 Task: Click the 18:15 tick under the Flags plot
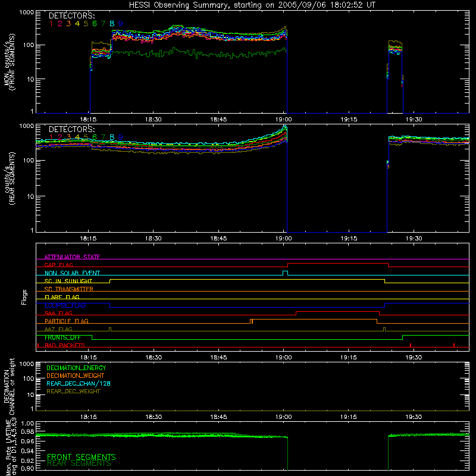click(x=88, y=358)
